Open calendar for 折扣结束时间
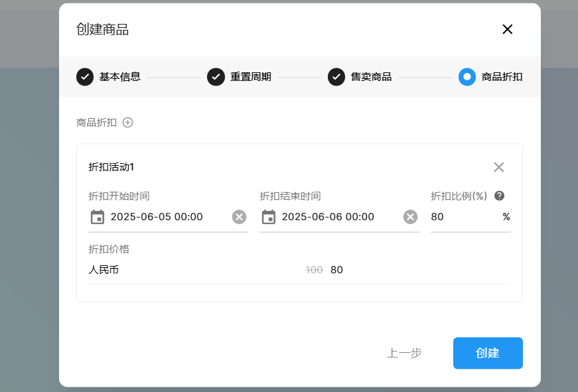The width and height of the screenshot is (578, 392). click(x=269, y=217)
